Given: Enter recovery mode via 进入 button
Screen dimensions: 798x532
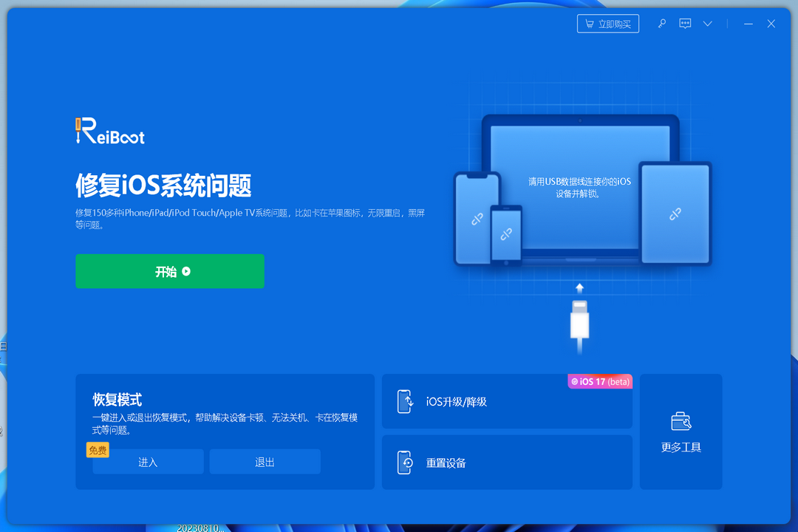Looking at the screenshot, I should pyautogui.click(x=147, y=461).
